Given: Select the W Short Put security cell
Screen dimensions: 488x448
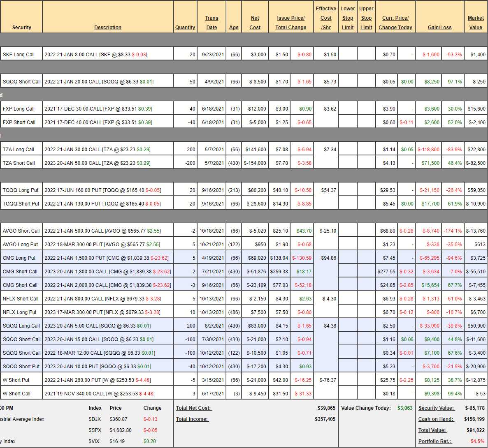Looking at the screenshot, I should [x=16, y=380].
